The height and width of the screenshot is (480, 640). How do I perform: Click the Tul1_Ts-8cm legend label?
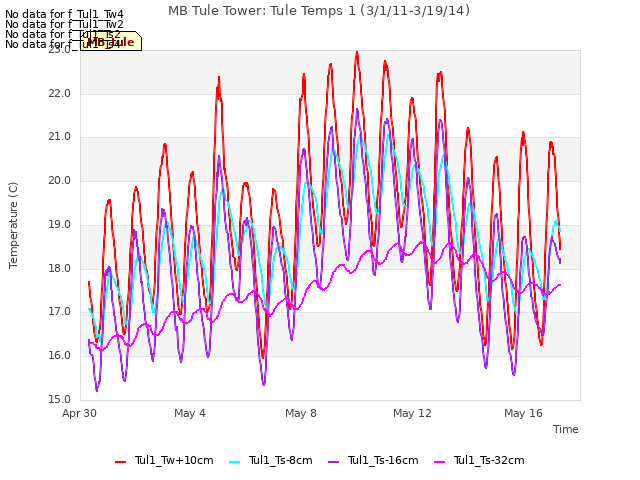(x=280, y=460)
